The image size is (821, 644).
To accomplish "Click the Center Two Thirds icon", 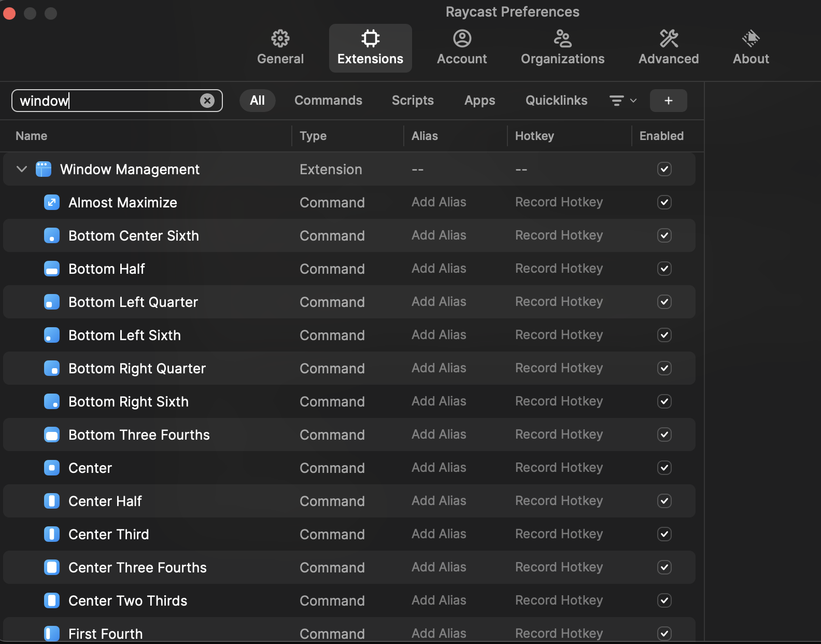I will click(52, 600).
